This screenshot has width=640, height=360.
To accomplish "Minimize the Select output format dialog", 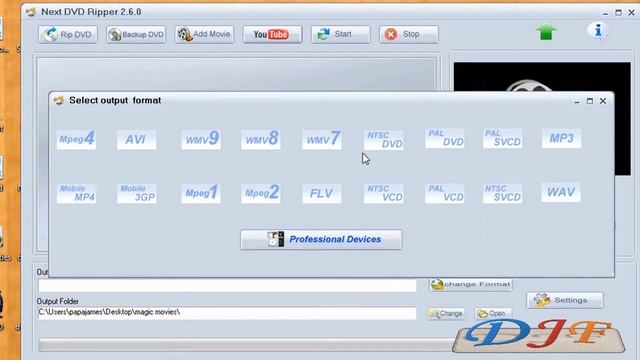I will (x=577, y=101).
